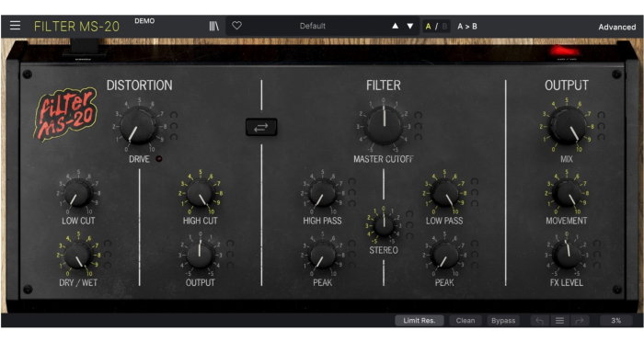Click the MIX knob

[x=568, y=126]
